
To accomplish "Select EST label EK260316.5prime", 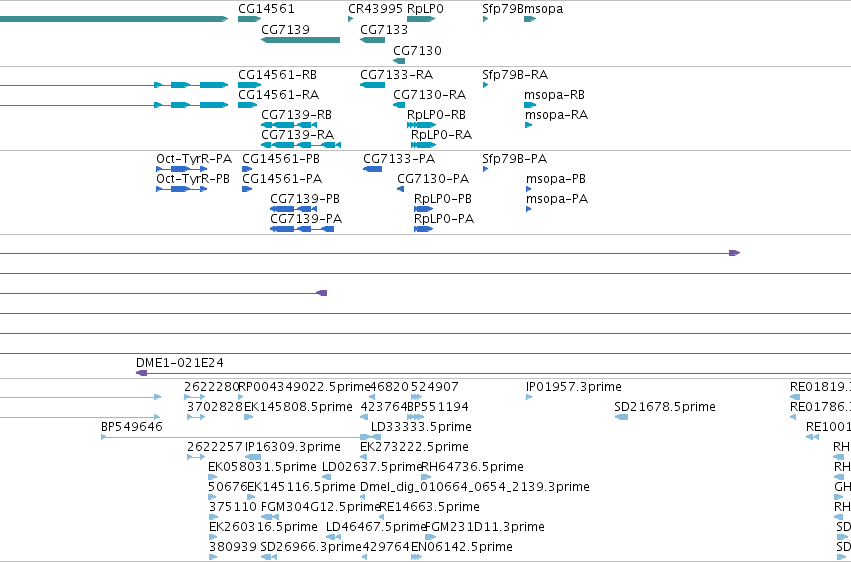I will pyautogui.click(x=263, y=527).
